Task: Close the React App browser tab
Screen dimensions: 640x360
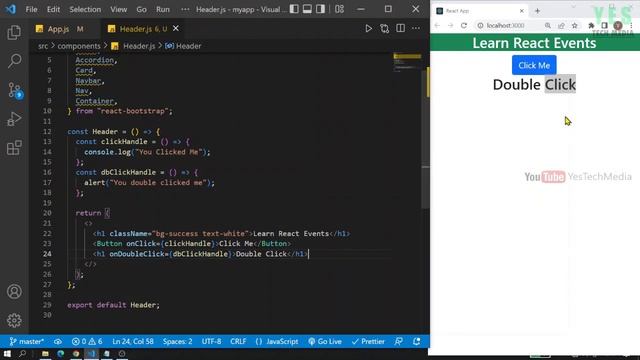Action: coord(521,11)
